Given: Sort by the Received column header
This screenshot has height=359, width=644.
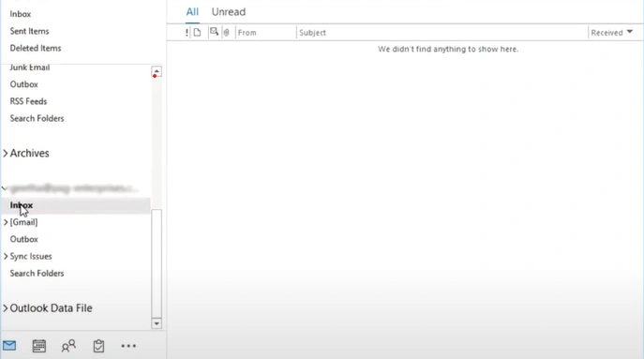Looking at the screenshot, I should point(607,33).
